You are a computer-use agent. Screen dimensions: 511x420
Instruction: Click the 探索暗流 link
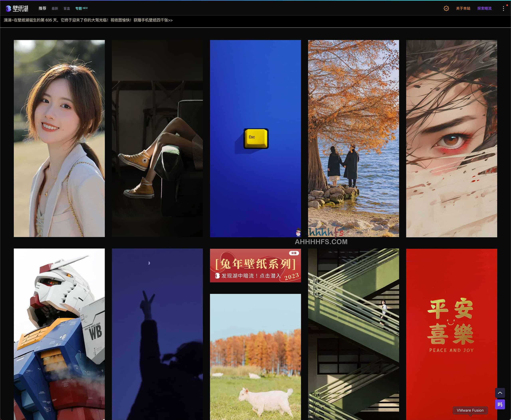[484, 8]
